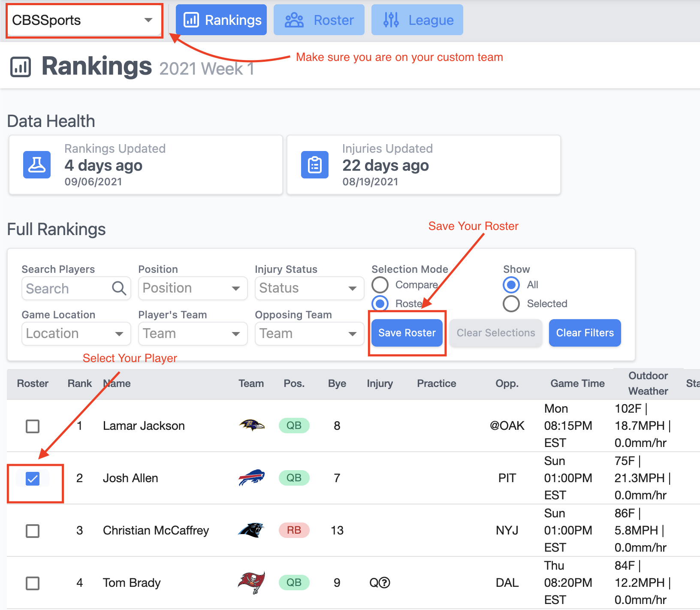Click the Search Players input field
Screen dimensions: 700x610
pyautogui.click(x=76, y=288)
